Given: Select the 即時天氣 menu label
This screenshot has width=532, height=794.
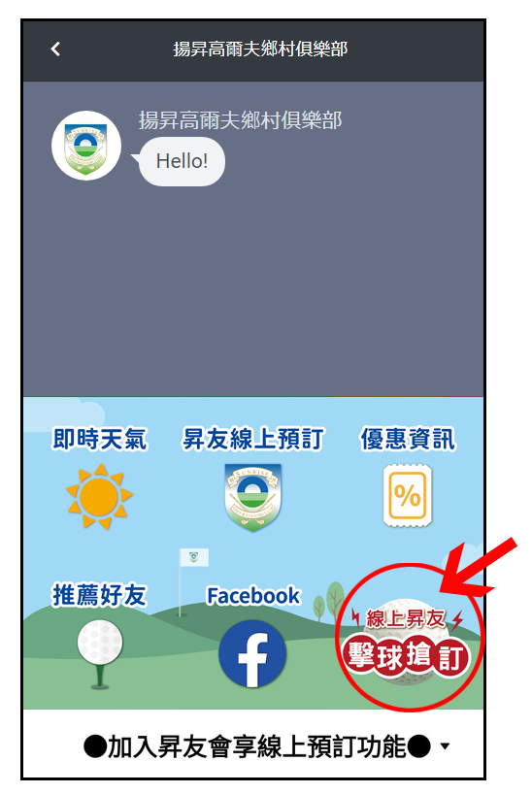Looking at the screenshot, I should coord(100,439).
